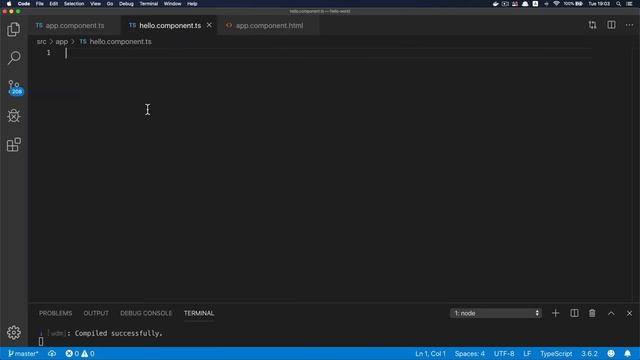
Task: Click the feedback smiley icon
Action: (611, 353)
